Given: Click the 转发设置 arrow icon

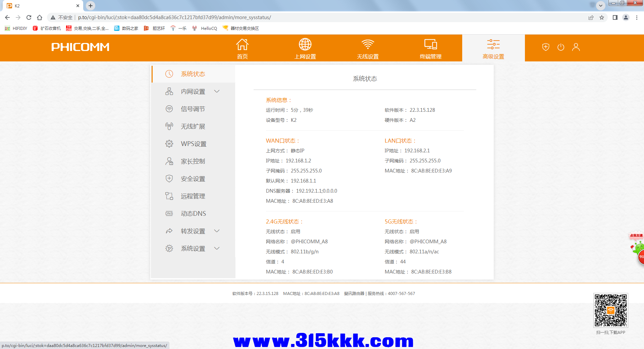Looking at the screenshot, I should click(169, 231).
